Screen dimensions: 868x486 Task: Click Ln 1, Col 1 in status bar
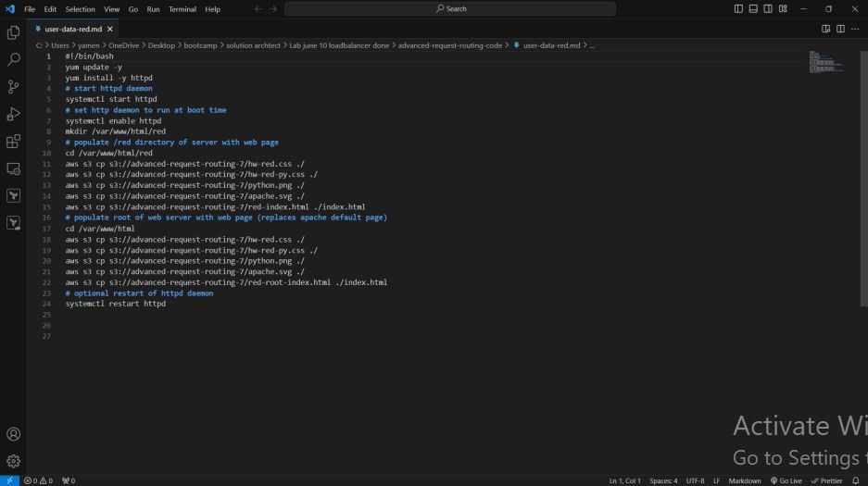(x=625, y=480)
